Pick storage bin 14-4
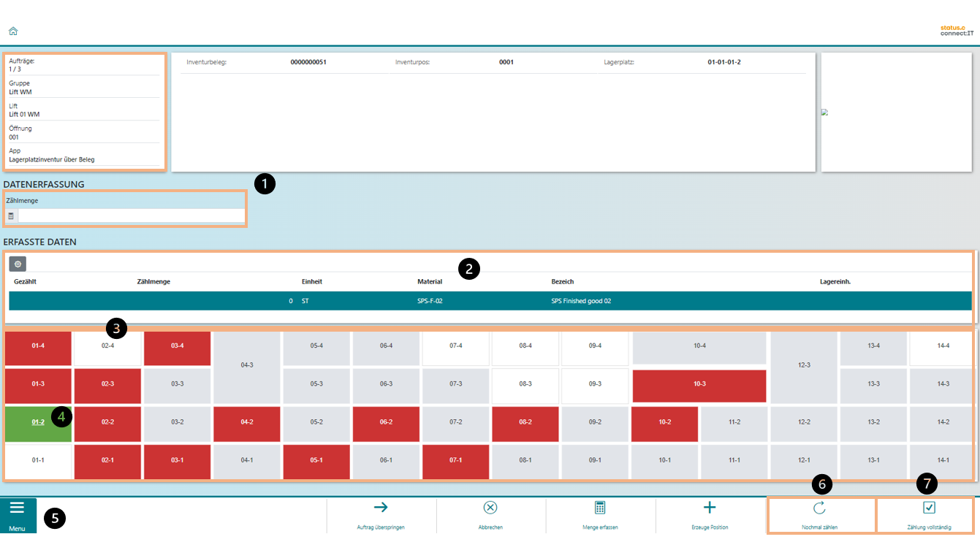Screen dimensions: 980x553 click(x=943, y=346)
